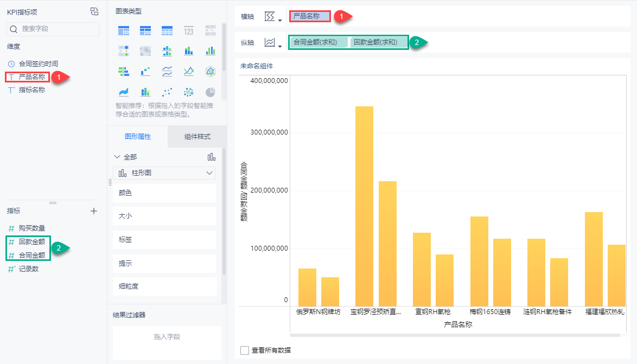Image resolution: width=637 pixels, height=364 pixels.
Task: Select the grey map chart type icon
Action: pyautogui.click(x=145, y=51)
